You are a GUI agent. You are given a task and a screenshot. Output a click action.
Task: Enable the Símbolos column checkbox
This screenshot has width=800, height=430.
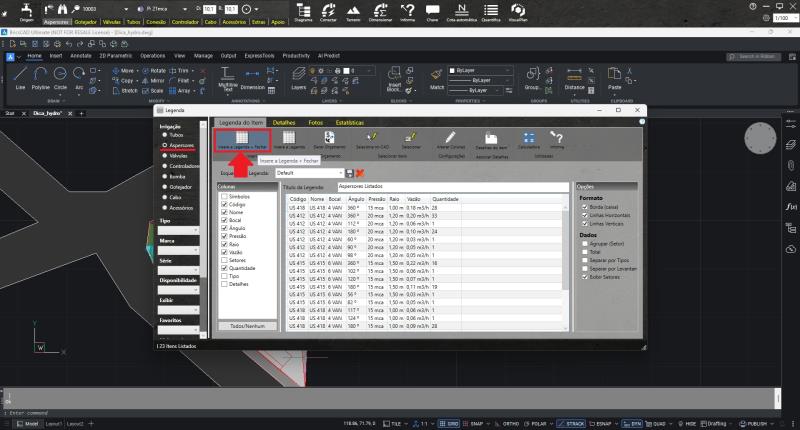coord(224,197)
